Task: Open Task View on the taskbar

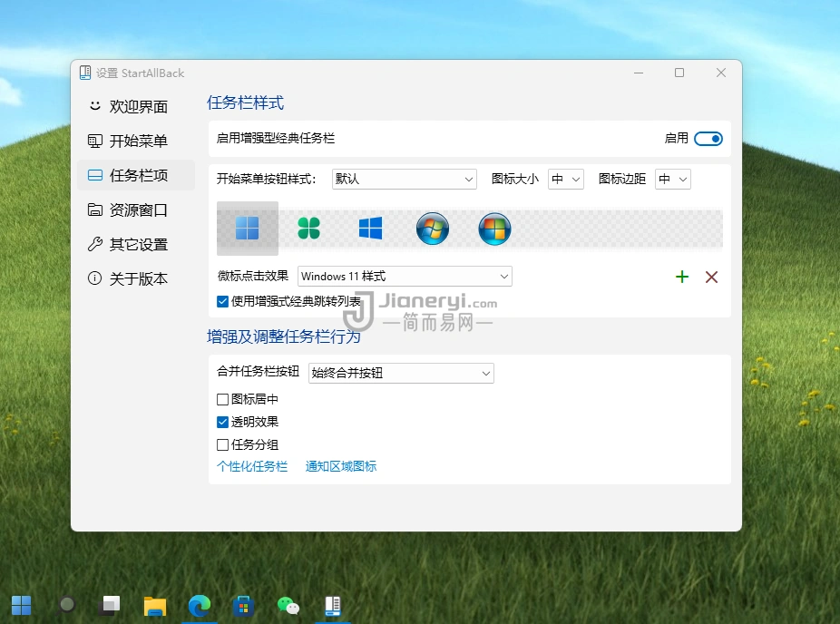Action: (111, 606)
